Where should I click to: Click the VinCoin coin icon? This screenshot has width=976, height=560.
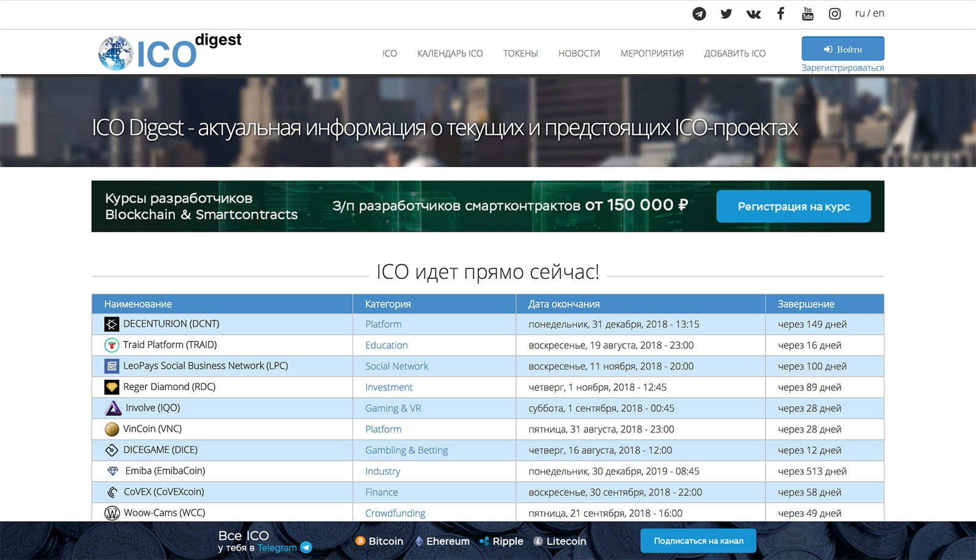[112, 429]
